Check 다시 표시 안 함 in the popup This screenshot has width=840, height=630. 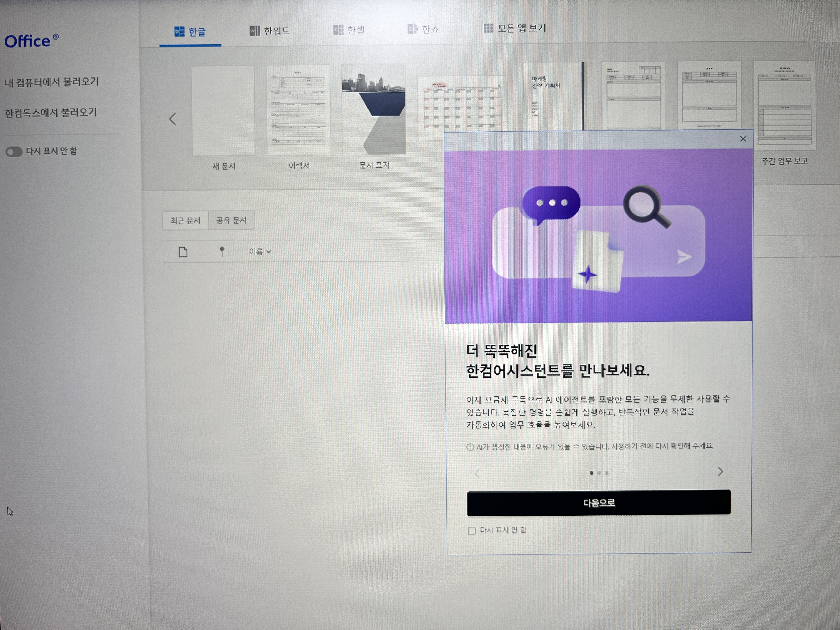[472, 531]
